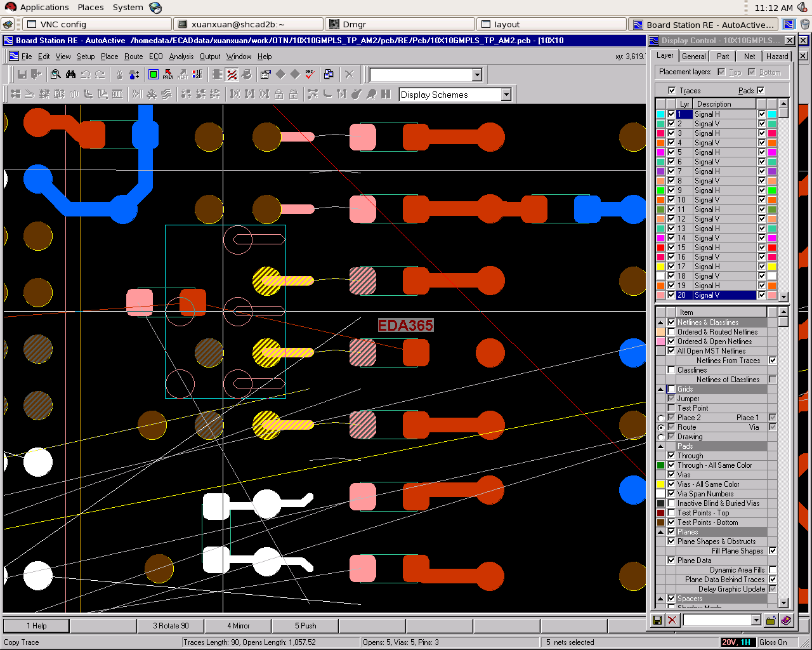Save display scheme via Display Control floppy icon
This screenshot has height=650, width=812.
[657, 620]
